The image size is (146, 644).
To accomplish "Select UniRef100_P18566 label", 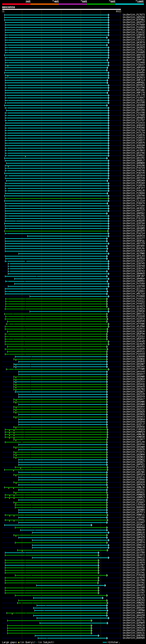I will point(134,480).
